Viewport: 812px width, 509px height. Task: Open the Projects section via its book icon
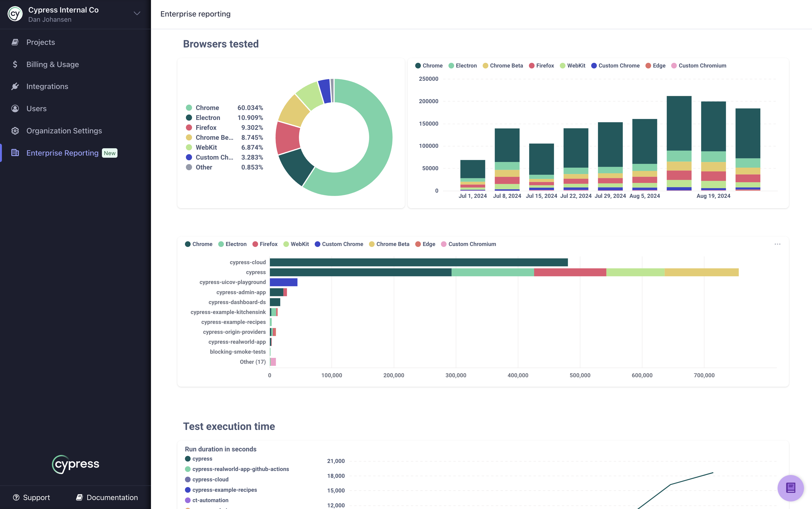(x=16, y=42)
